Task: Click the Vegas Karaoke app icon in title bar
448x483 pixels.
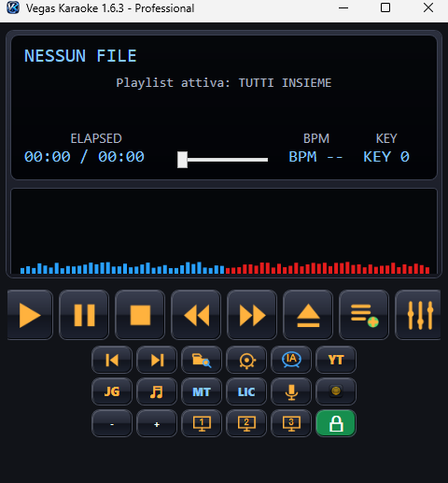Action: [x=13, y=7]
